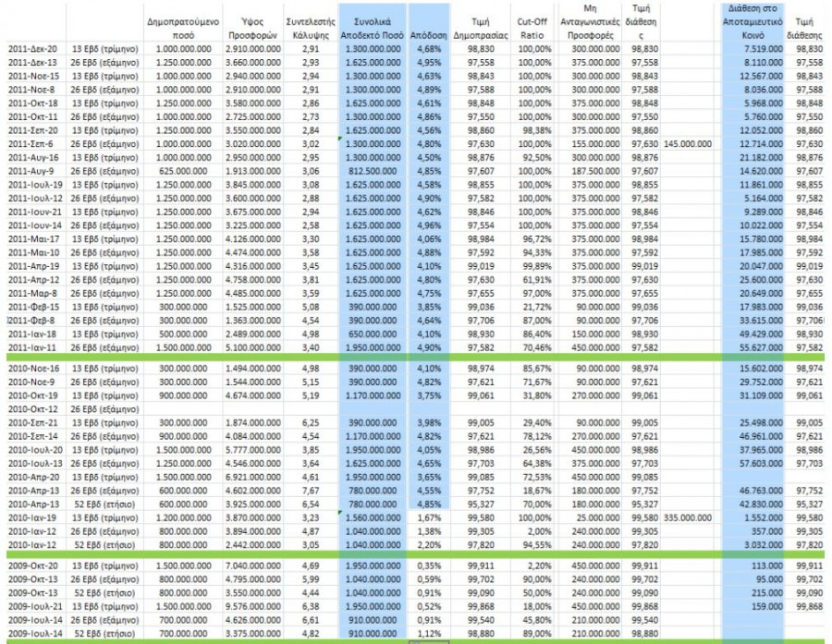The width and height of the screenshot is (832, 644).
Task: Select the 2009-Ιουλ-21 date cell
Action: click(33, 606)
